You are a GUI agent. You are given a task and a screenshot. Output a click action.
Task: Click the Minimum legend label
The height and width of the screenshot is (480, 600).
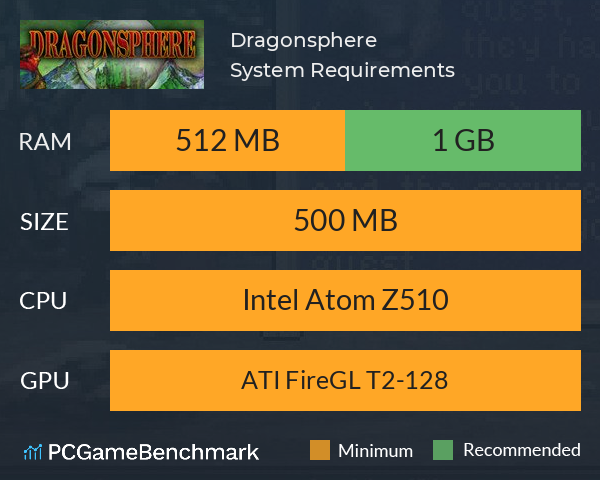coord(375,451)
